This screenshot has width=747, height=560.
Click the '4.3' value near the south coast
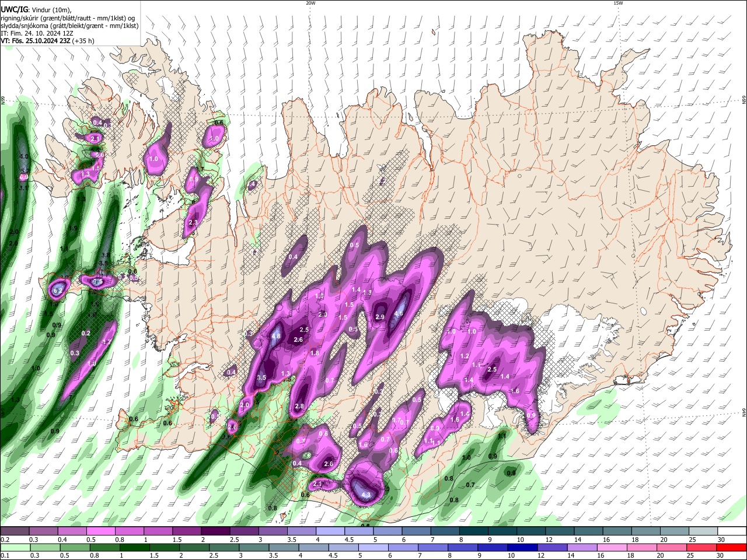pos(366,495)
